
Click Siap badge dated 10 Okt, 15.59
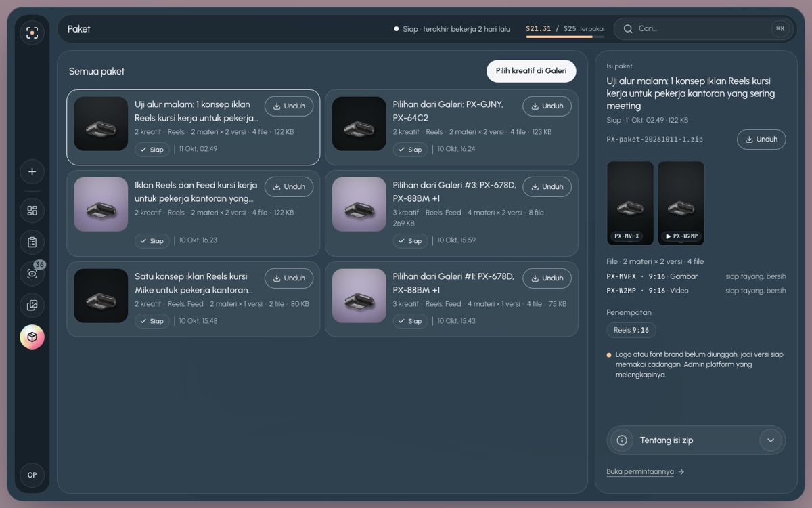point(411,241)
